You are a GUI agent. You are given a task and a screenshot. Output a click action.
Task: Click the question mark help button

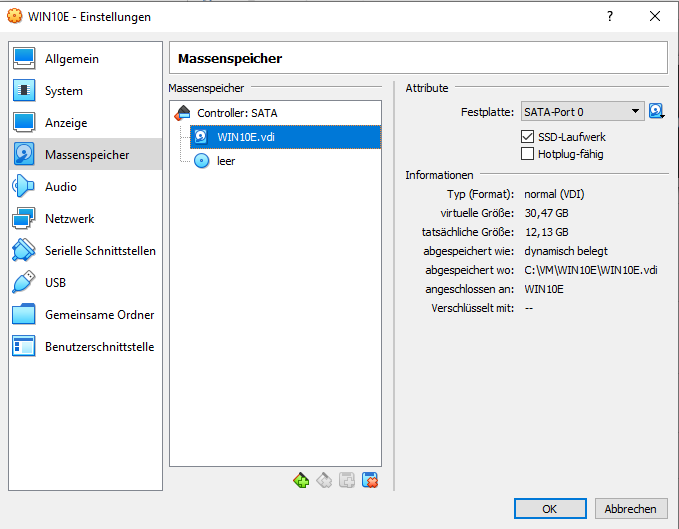610,16
